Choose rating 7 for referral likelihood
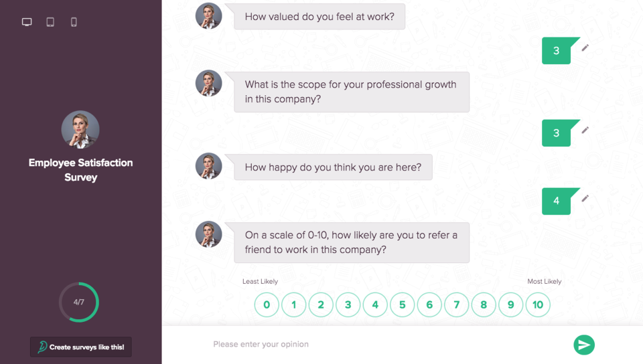 tap(456, 305)
